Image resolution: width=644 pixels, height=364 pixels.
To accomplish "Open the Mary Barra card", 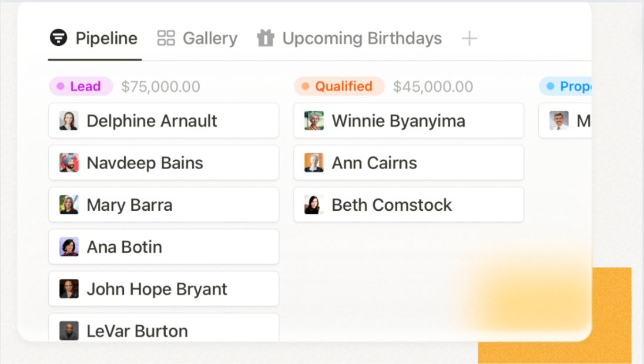I will tap(163, 205).
